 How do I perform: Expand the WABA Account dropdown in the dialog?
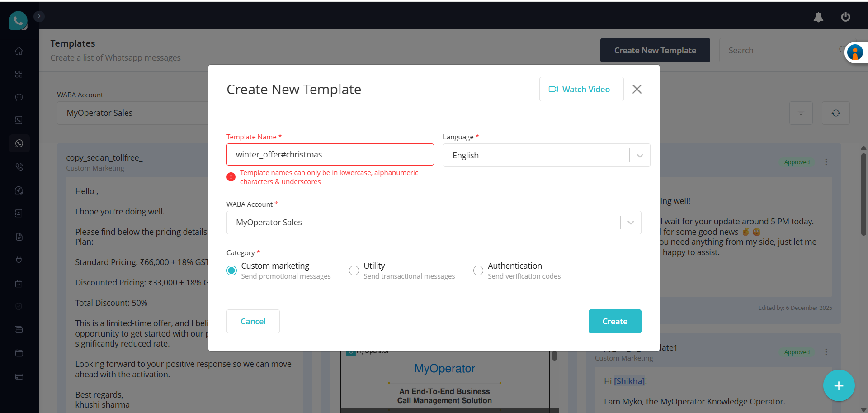click(x=630, y=222)
